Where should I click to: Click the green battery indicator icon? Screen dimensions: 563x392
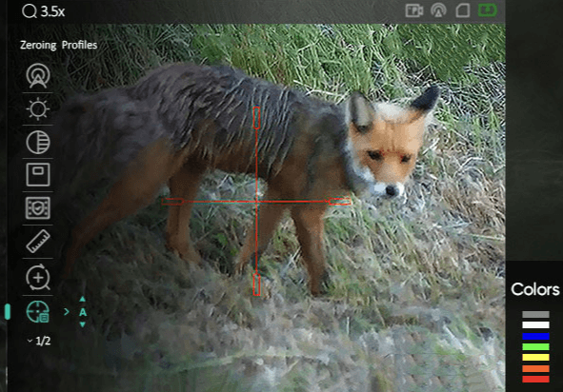(488, 10)
